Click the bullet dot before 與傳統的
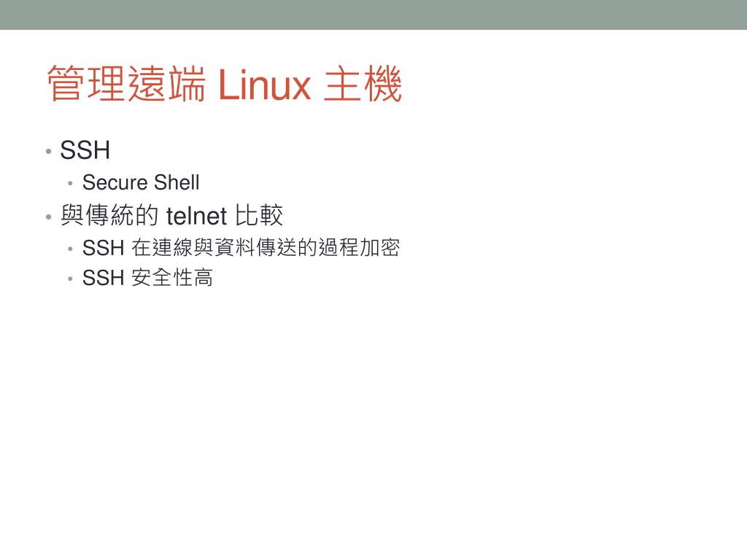 [x=49, y=217]
